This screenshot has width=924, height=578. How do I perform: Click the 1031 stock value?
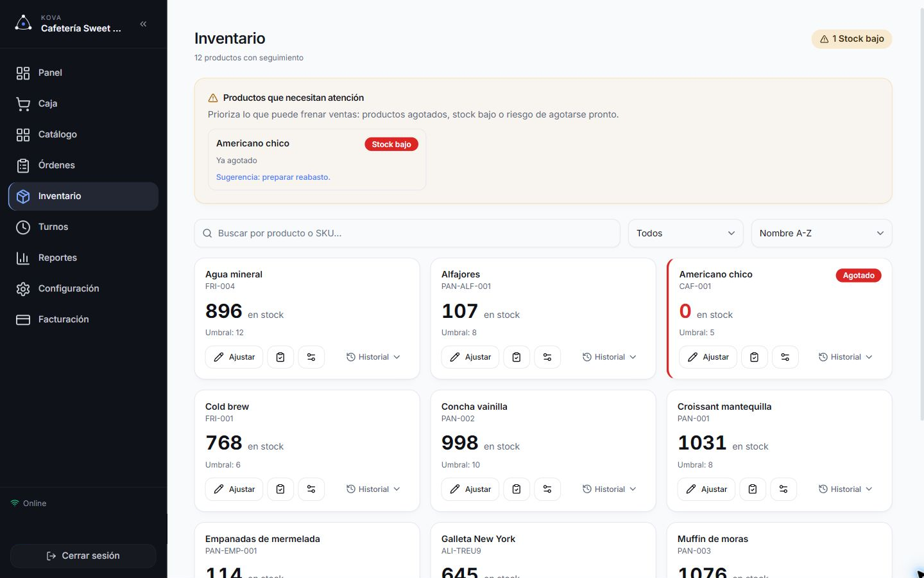pos(702,443)
